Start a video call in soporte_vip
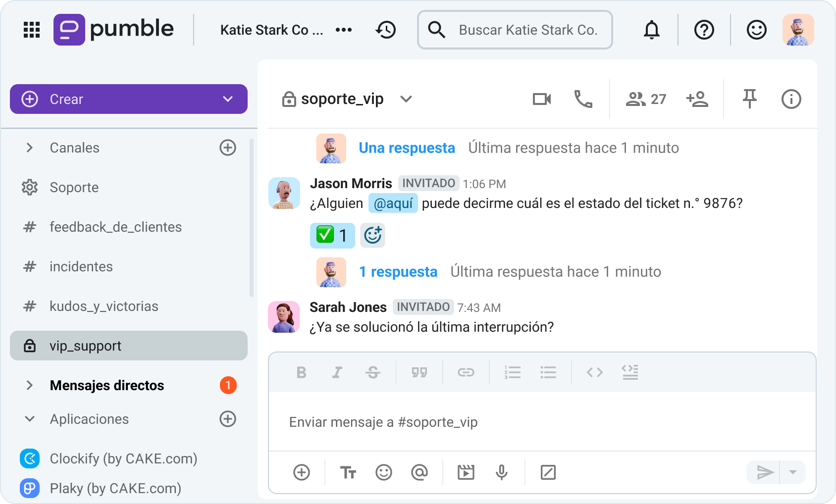The image size is (836, 504). pyautogui.click(x=541, y=99)
